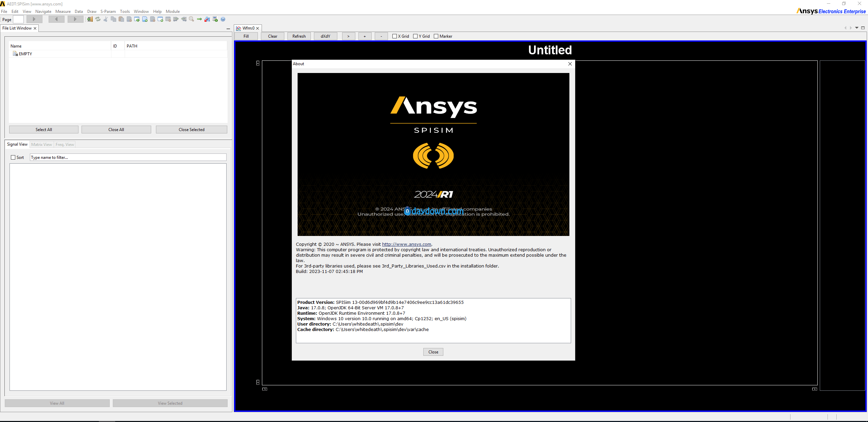The image size is (868, 422).
Task: Click the bottom Y-axis scroll marker of the plot
Action: pos(258,382)
